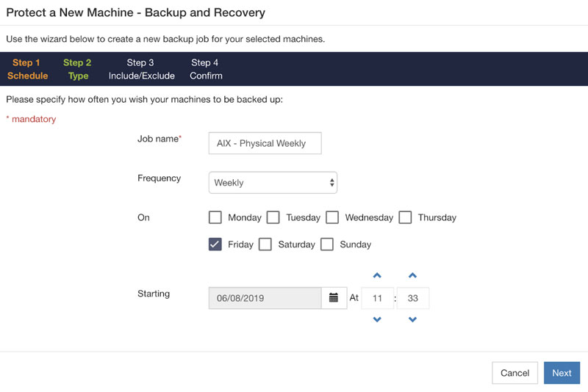588x392 pixels.
Task: Toggle the Saturday checkbox
Action: [x=265, y=244]
